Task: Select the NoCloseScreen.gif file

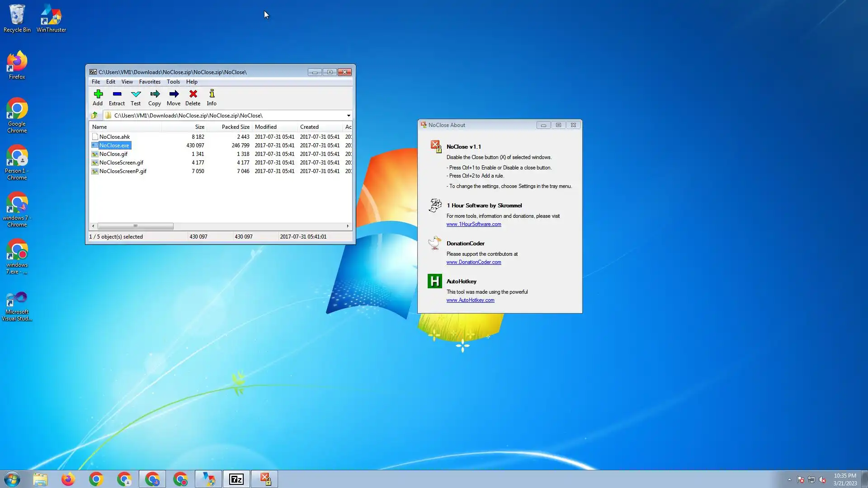Action: (x=121, y=163)
